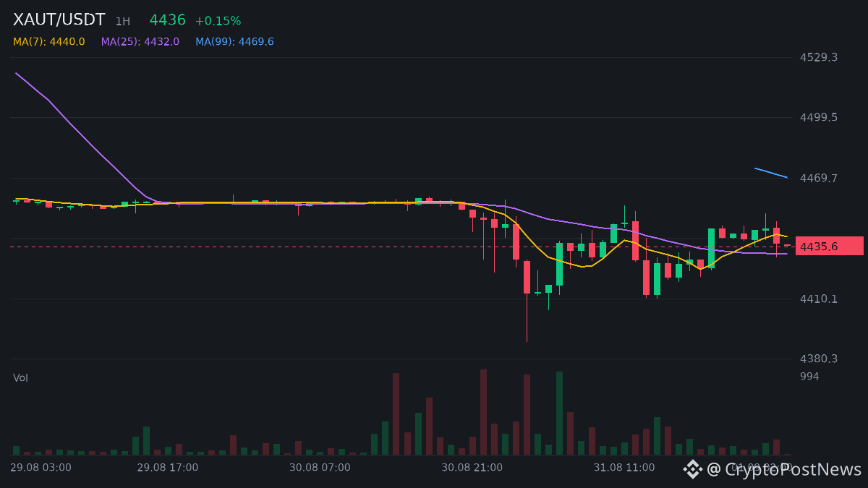This screenshot has width=868, height=488.
Task: Click the red 4435.6 current price tag
Action: click(830, 247)
